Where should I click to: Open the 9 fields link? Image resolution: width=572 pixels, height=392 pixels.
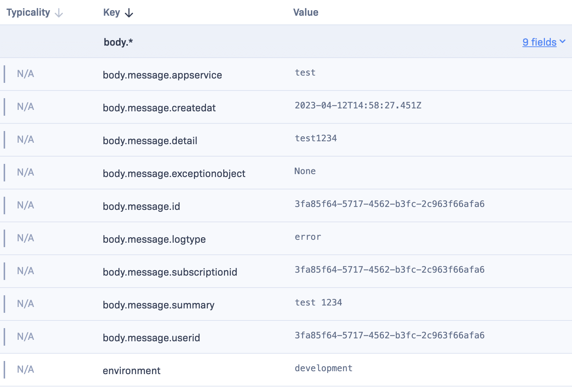(x=539, y=42)
